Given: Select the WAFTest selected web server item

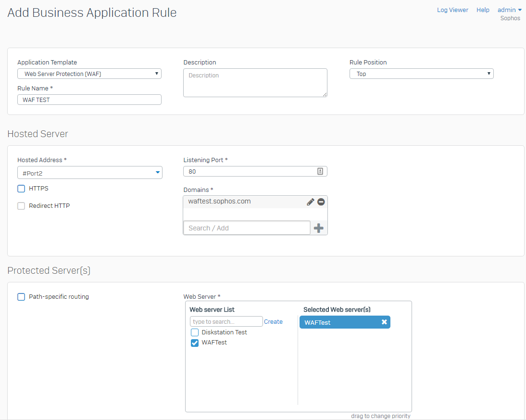Looking at the screenshot, I should pyautogui.click(x=345, y=322).
